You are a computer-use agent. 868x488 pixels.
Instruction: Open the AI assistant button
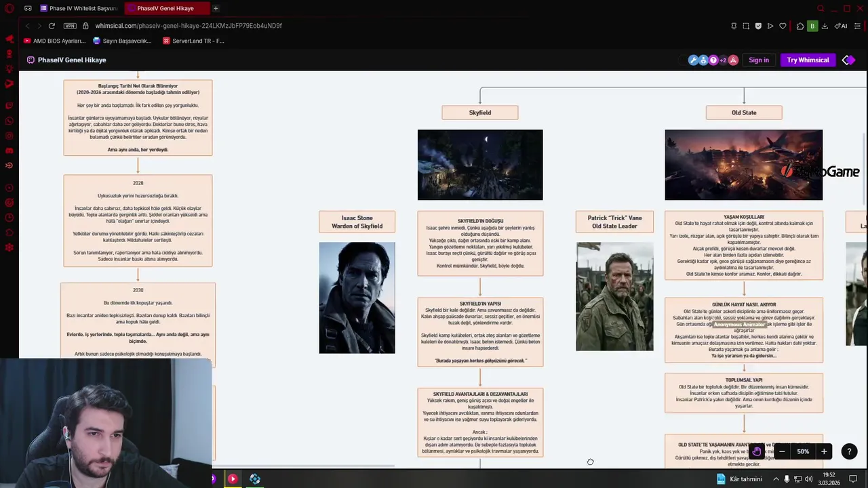pyautogui.click(x=841, y=26)
